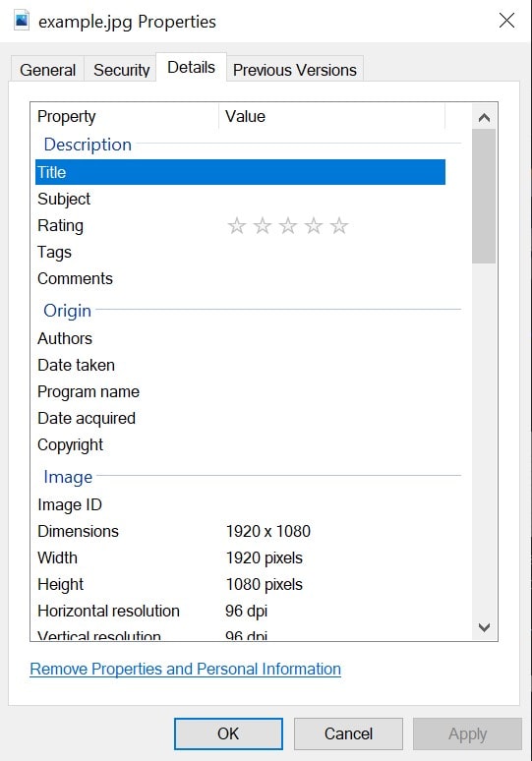532x761 pixels.
Task: Click the 1920 x 1080 dimensions value
Action: [267, 532]
